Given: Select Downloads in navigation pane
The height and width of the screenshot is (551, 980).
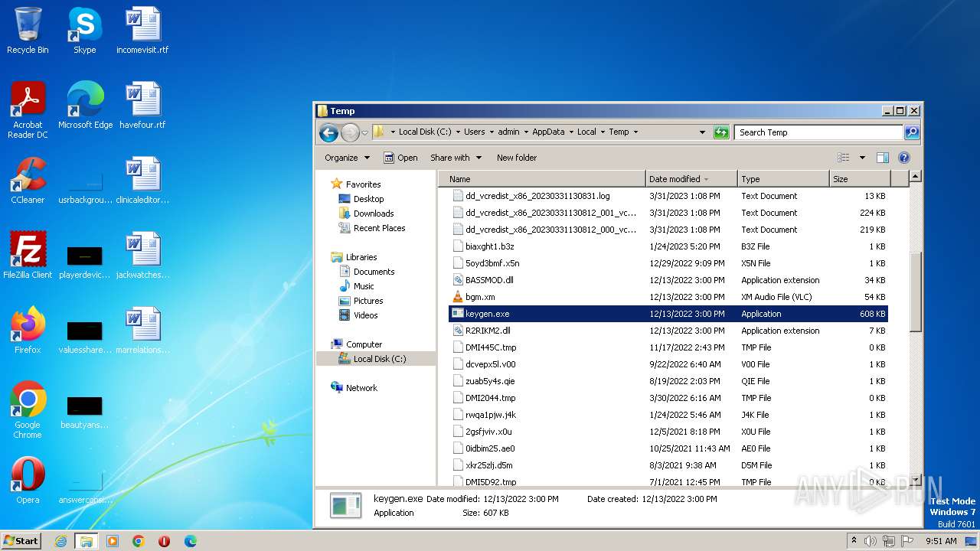Looking at the screenshot, I should tap(374, 214).
